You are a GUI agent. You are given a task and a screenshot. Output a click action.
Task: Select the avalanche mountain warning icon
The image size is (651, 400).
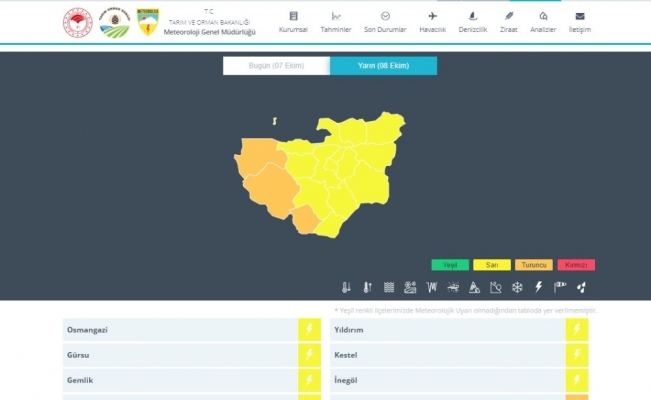pyautogui.click(x=474, y=288)
